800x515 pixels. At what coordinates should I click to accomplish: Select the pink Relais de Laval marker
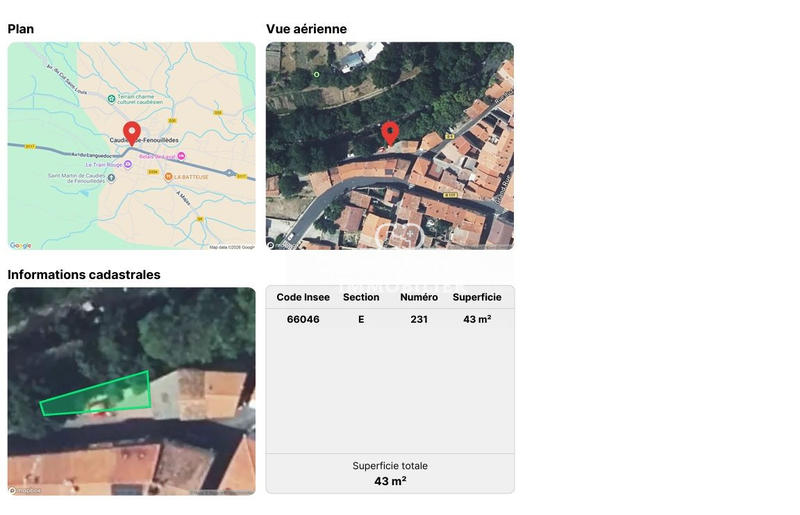182,157
